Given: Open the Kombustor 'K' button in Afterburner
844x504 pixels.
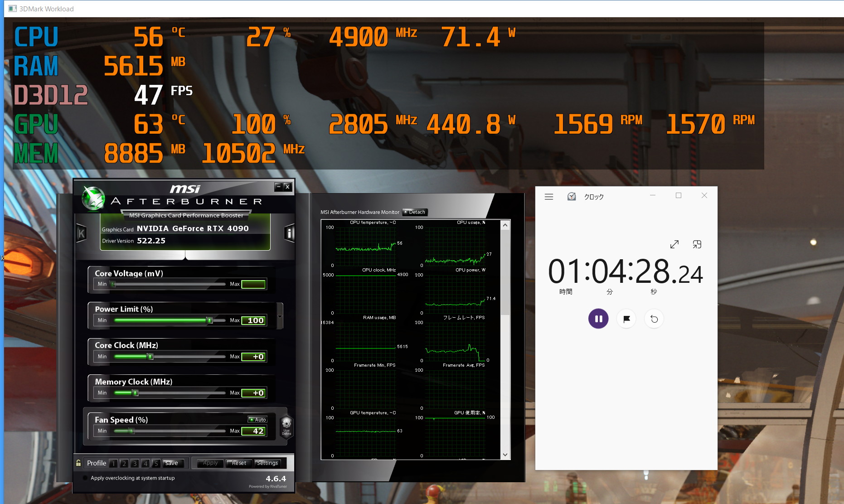Looking at the screenshot, I should 82,233.
